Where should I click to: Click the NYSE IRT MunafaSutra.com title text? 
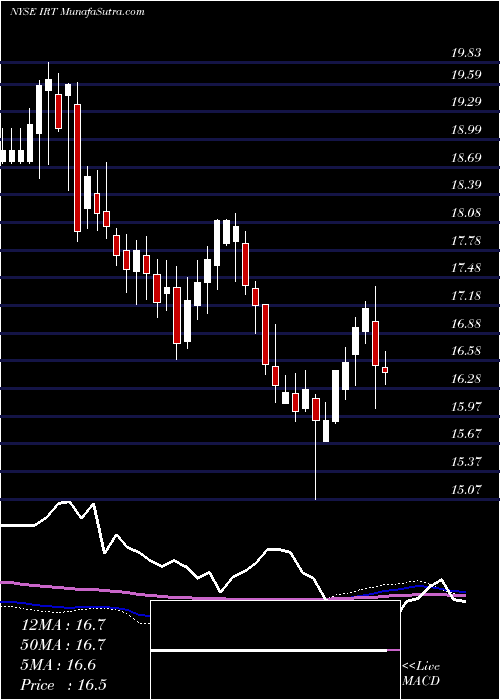(77, 12)
